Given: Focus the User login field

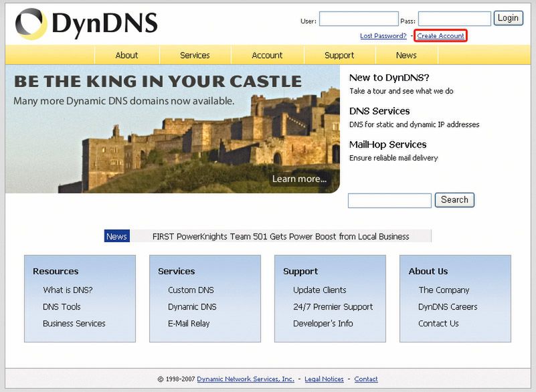Looking at the screenshot, I should [359, 19].
